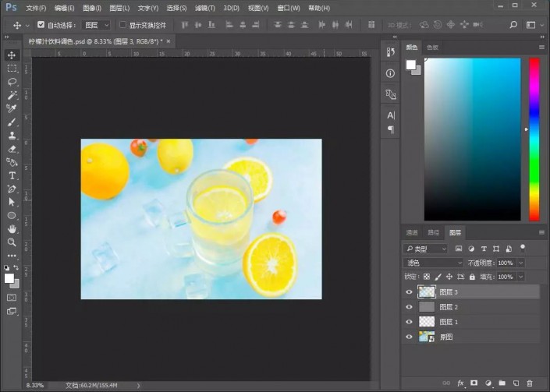Enable the 显示变换控件 checkbox
Screen dimensions: 550x392
coord(122,24)
